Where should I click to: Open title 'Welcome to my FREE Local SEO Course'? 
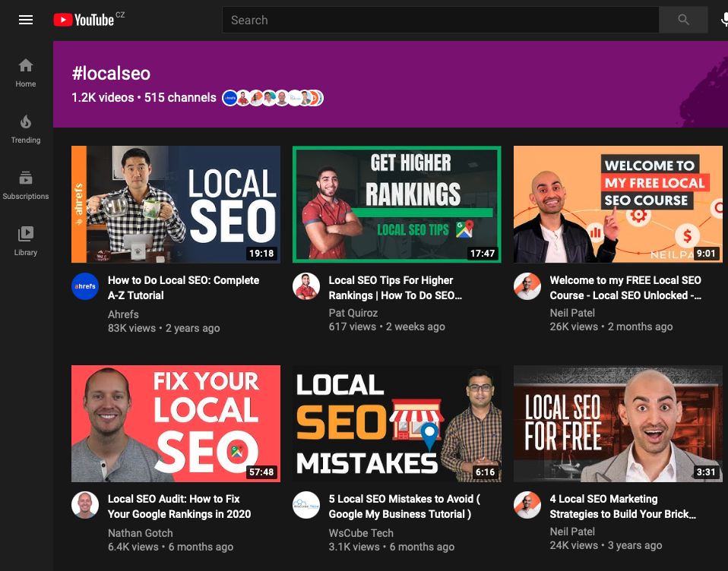tap(625, 288)
